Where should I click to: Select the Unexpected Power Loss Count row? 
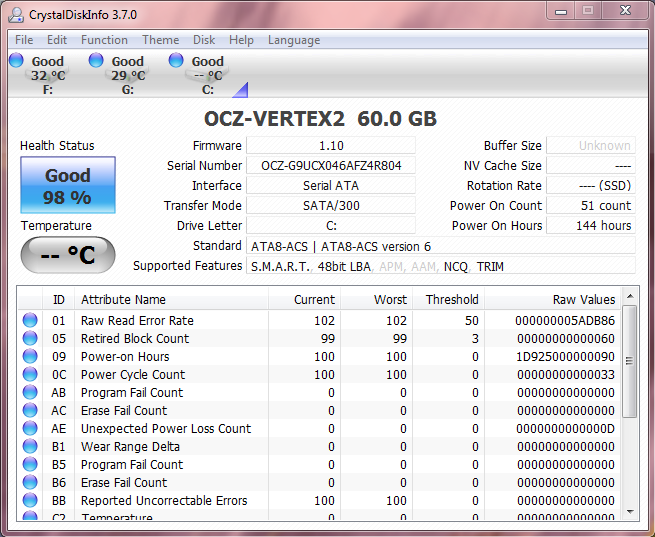pos(165,429)
